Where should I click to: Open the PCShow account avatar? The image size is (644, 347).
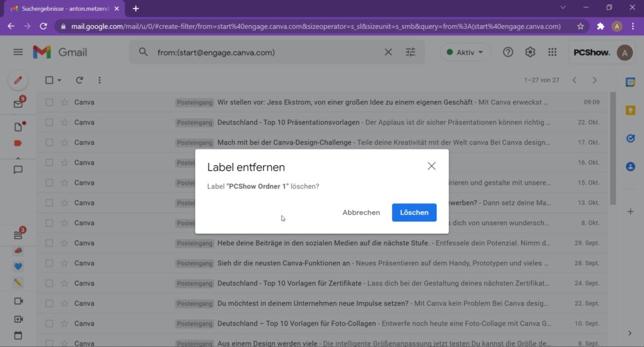[625, 53]
